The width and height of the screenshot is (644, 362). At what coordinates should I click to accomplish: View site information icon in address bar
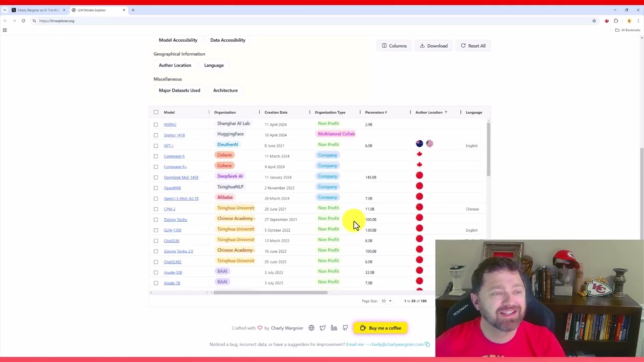(x=34, y=21)
